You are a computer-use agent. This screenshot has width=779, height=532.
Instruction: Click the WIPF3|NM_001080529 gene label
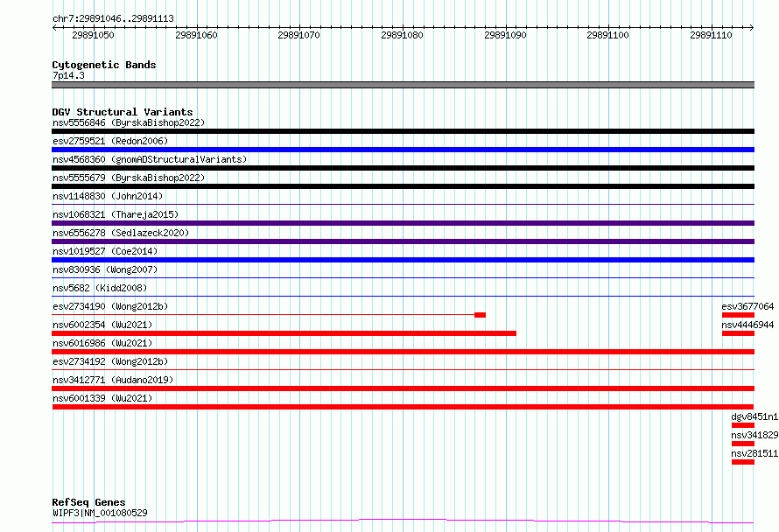coord(100,513)
